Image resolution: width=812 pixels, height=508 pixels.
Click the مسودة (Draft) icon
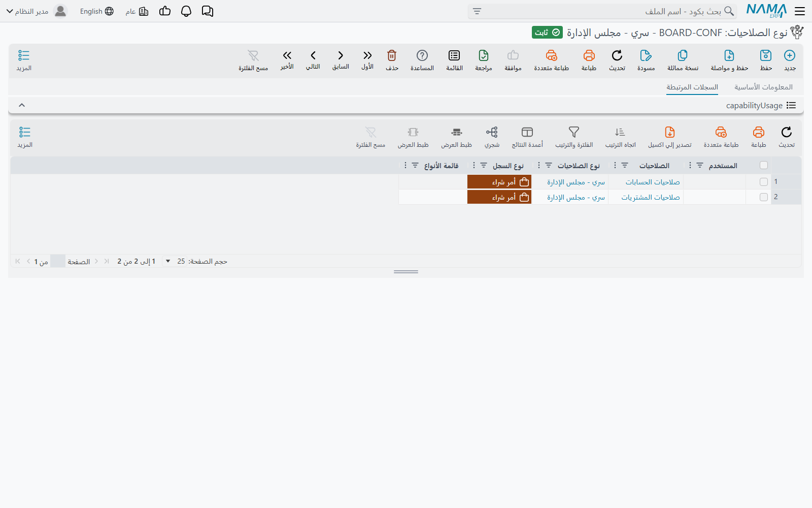646,55
